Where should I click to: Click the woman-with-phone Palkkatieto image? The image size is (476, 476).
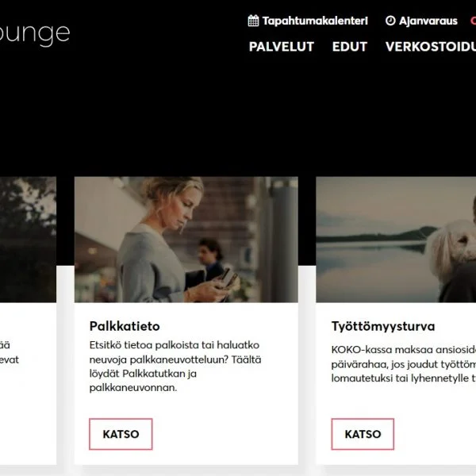pos(186,240)
